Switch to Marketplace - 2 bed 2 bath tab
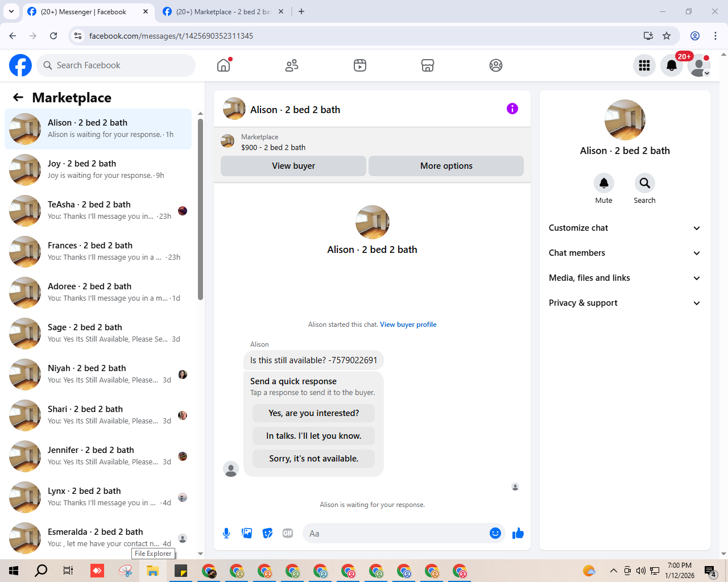This screenshot has width=728, height=582. tap(223, 11)
